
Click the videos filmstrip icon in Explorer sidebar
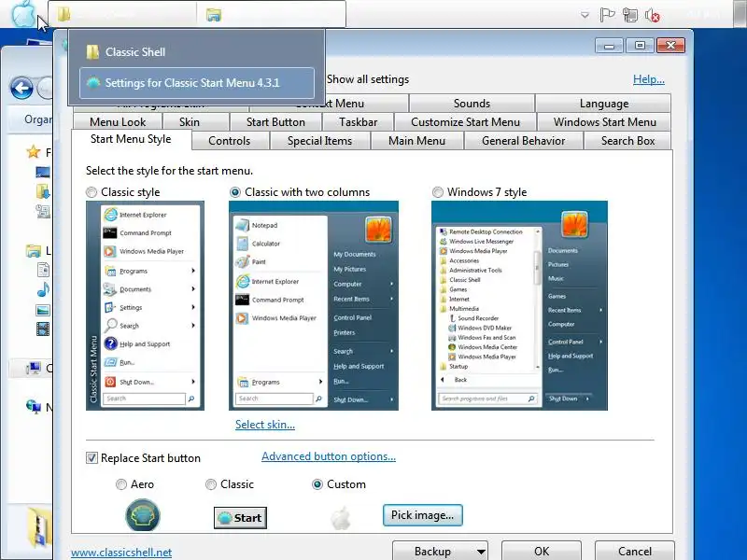tap(43, 329)
